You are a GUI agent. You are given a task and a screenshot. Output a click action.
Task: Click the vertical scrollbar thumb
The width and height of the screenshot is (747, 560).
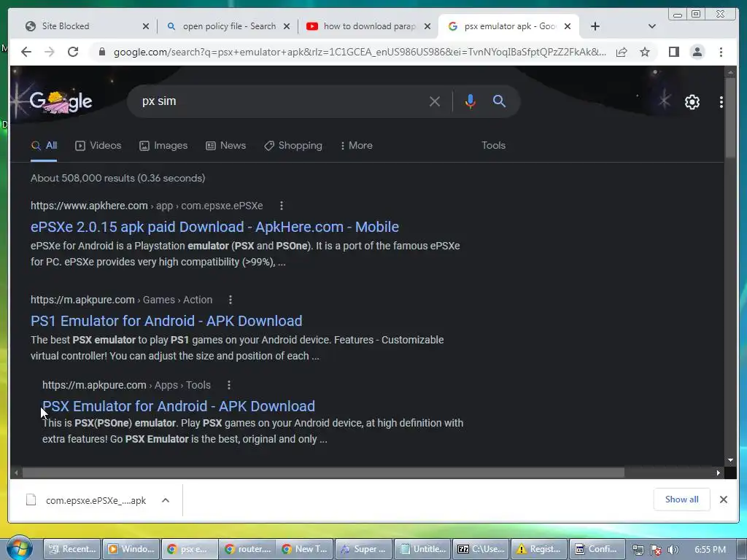tap(730, 118)
